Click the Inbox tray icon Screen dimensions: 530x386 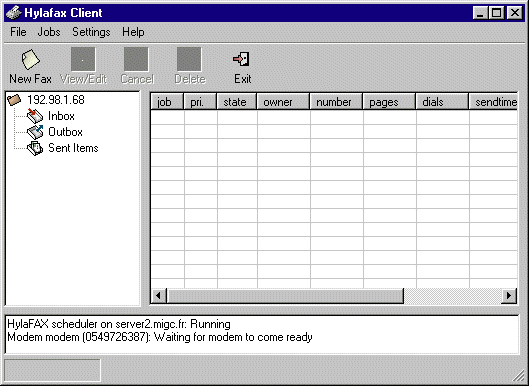click(35, 116)
